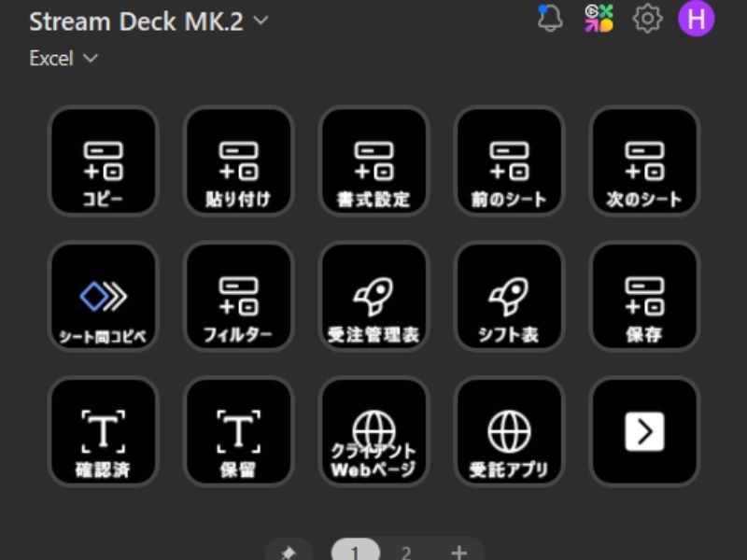Toggle the page pin icon
747x560 pixels.
[289, 552]
